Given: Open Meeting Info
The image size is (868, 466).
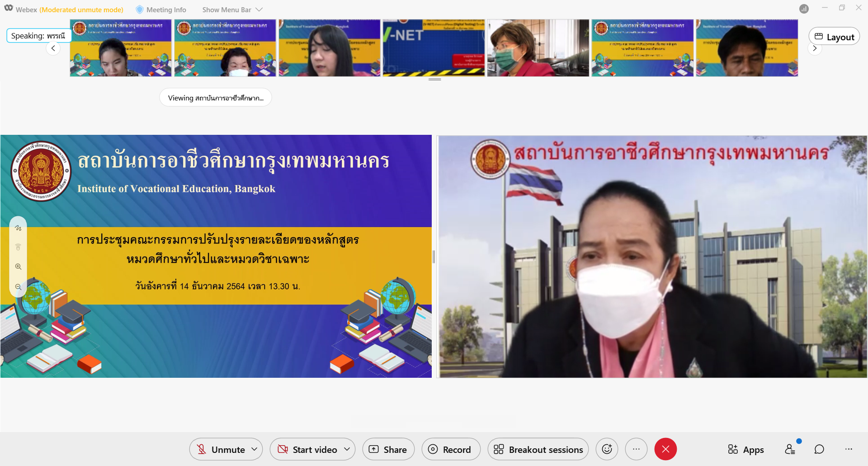Looking at the screenshot, I should 161,10.
